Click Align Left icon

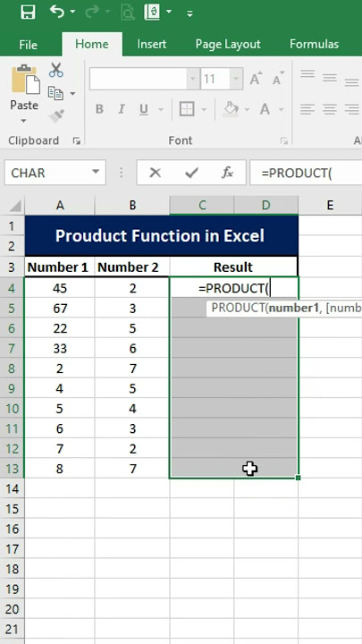[307, 109]
